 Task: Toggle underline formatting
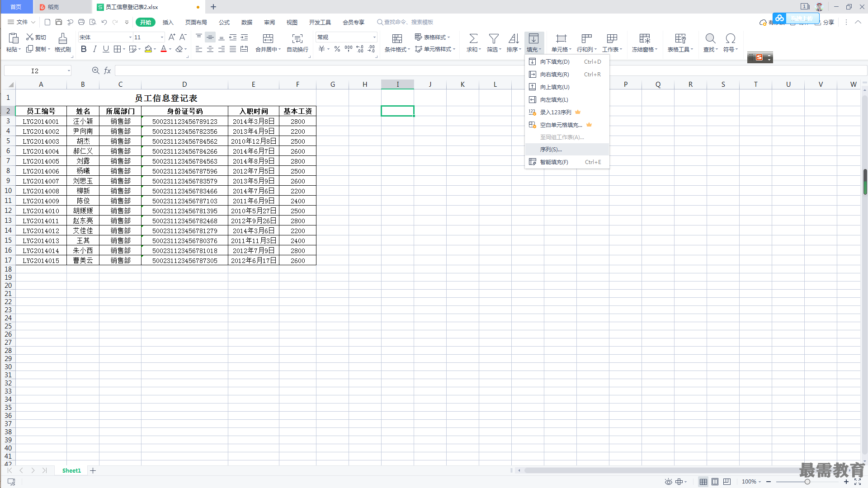click(106, 49)
